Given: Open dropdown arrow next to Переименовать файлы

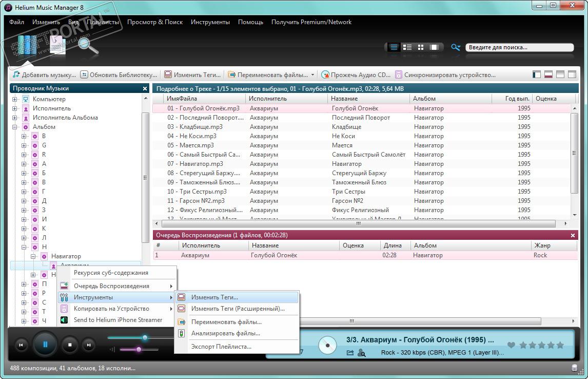Looking at the screenshot, I should coord(313,74).
